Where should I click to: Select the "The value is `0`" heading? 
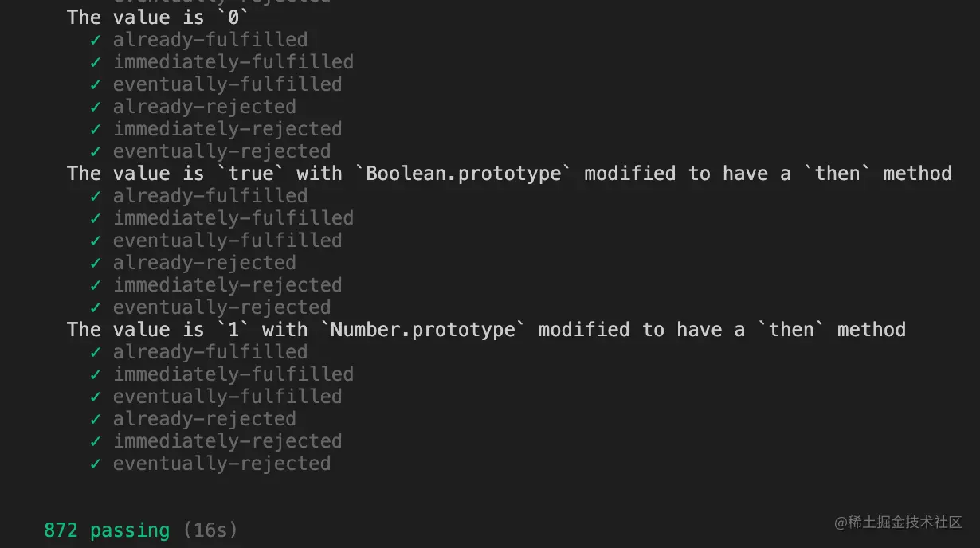point(159,17)
